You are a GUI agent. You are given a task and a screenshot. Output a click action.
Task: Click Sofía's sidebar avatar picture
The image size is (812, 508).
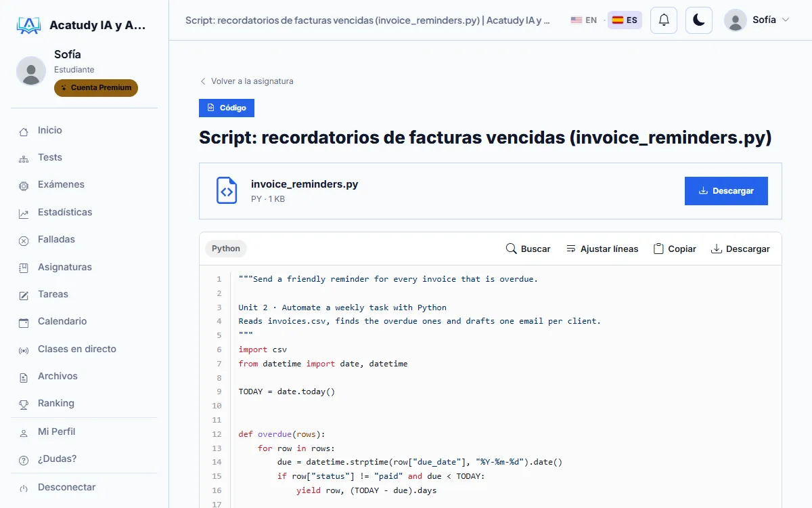30,70
